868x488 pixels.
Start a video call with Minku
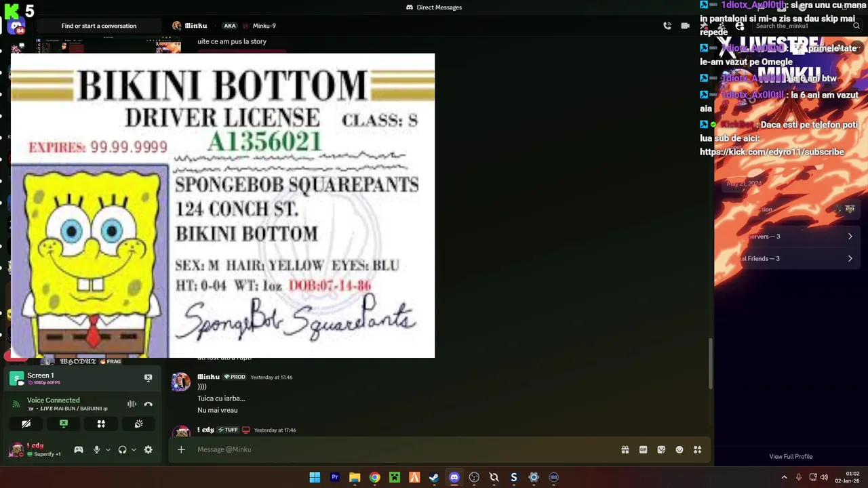click(x=686, y=26)
